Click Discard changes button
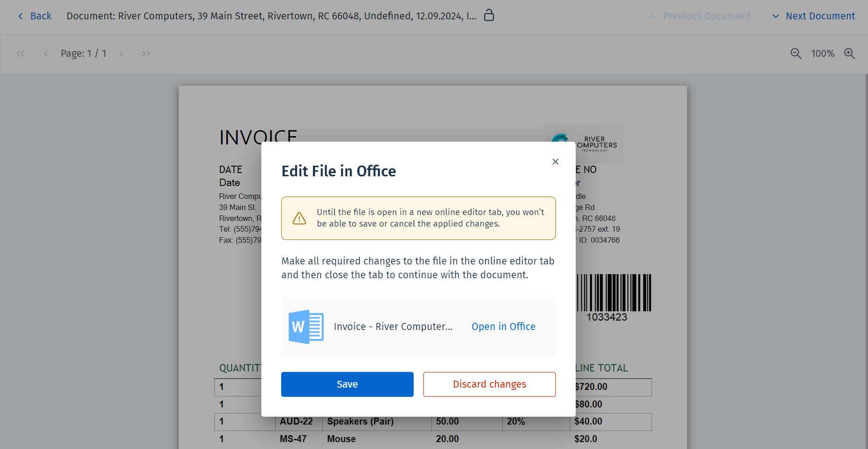The width and height of the screenshot is (868, 449). pos(489,384)
